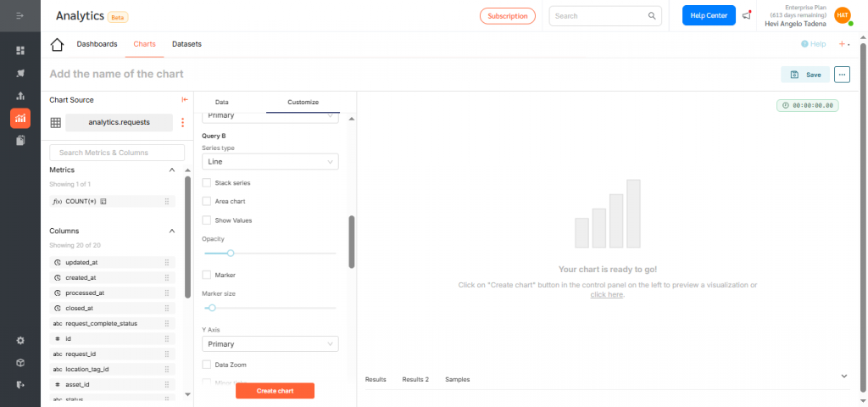Check the Area chart option
The image size is (868, 407).
pyautogui.click(x=207, y=201)
